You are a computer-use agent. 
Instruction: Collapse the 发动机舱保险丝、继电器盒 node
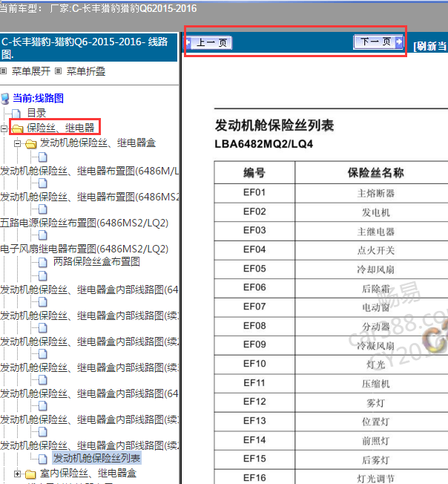[x=17, y=143]
